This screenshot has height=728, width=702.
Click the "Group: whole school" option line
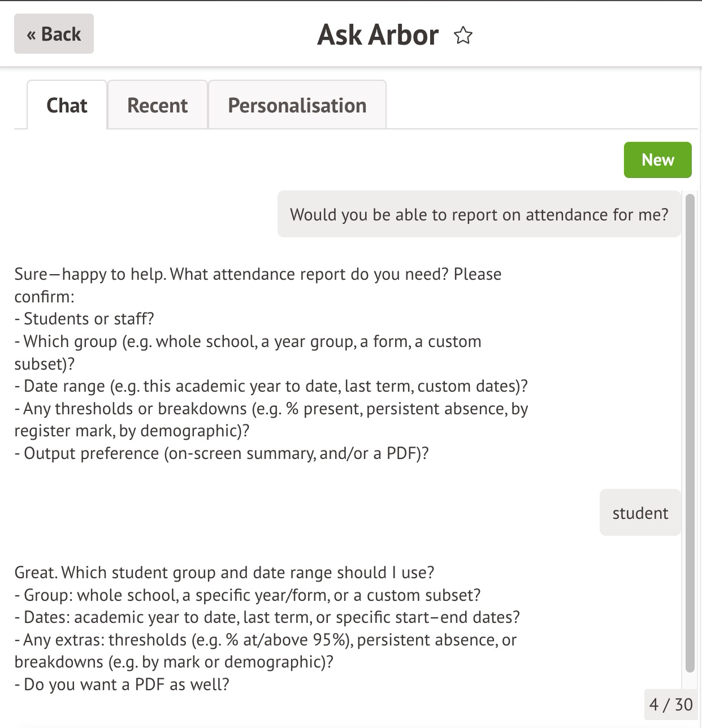(248, 595)
